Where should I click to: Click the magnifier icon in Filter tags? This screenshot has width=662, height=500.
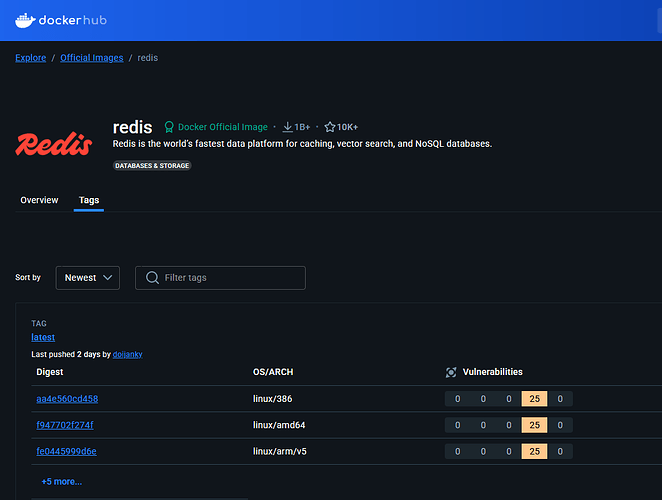152,277
